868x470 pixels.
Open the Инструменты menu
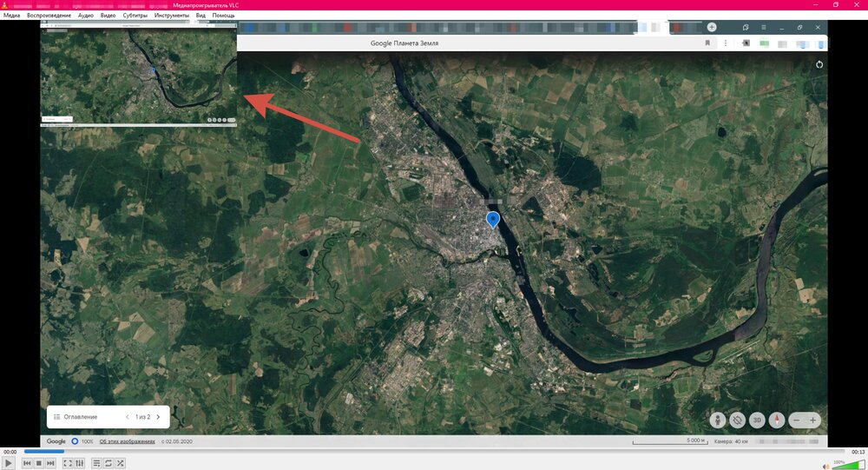coord(172,16)
